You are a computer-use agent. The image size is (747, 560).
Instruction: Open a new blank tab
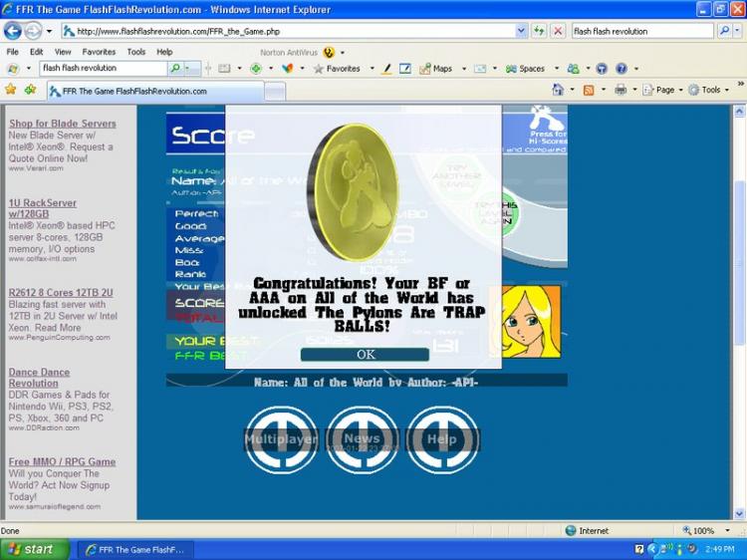[275, 92]
